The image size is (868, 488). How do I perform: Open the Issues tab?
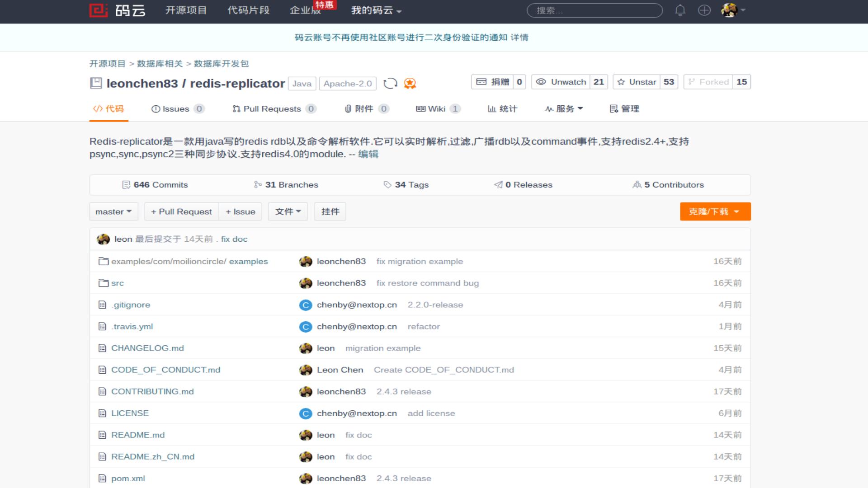(x=178, y=109)
